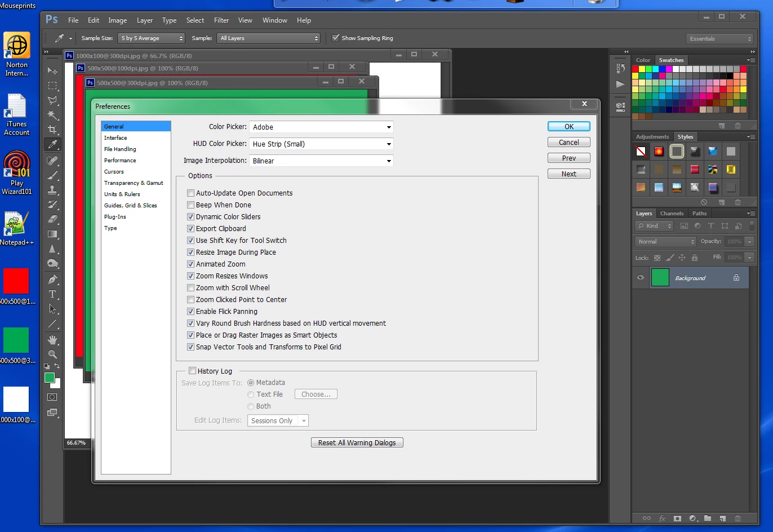This screenshot has width=773, height=532.
Task: Click the lock position icon in Layers
Action: pyautogui.click(x=682, y=258)
